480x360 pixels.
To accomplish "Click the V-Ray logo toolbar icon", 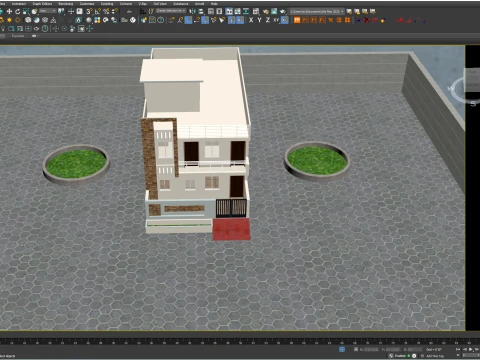I will [x=133, y=20].
